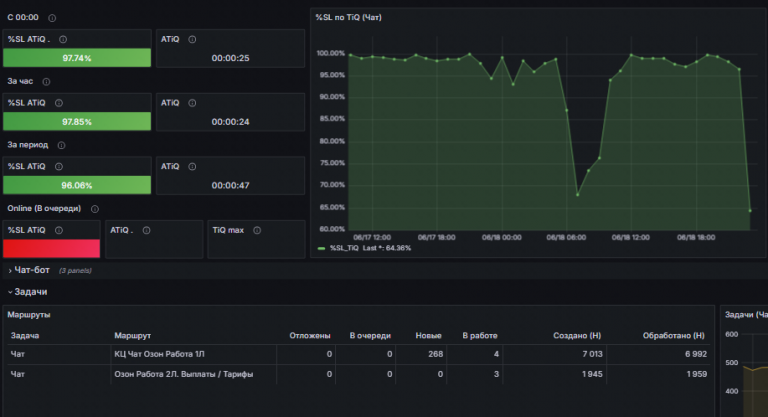Image resolution: width=768 pixels, height=417 pixels.
Task: Click the 1 945 Создано value
Action: [592, 374]
